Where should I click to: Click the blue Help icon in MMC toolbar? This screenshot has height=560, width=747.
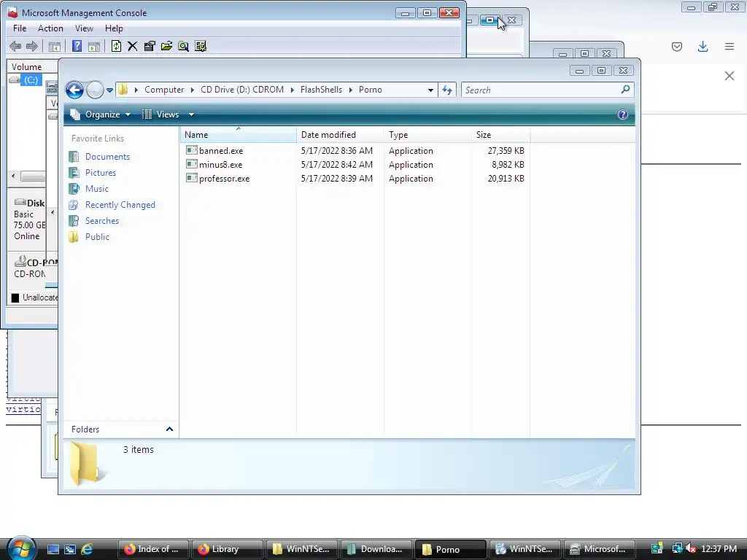click(x=77, y=46)
